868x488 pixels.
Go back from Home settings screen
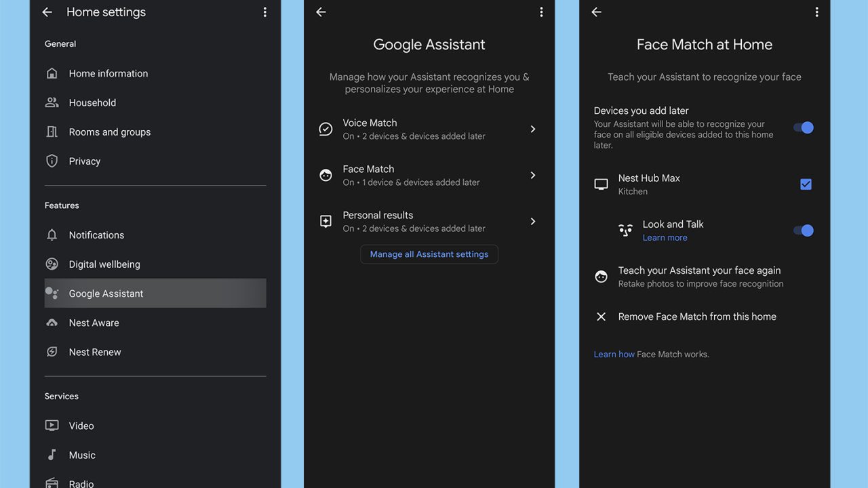tap(47, 12)
